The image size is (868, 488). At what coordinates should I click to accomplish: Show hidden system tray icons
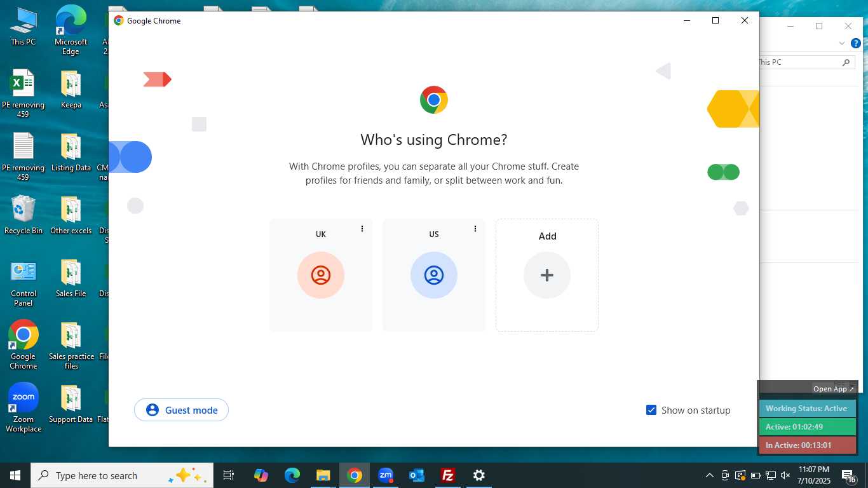[x=710, y=475]
